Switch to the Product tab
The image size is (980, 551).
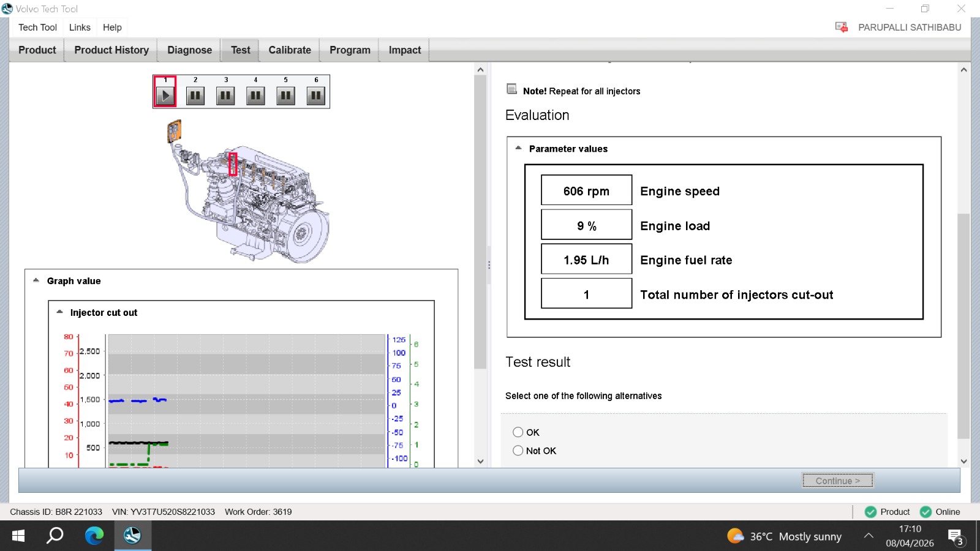(x=37, y=50)
